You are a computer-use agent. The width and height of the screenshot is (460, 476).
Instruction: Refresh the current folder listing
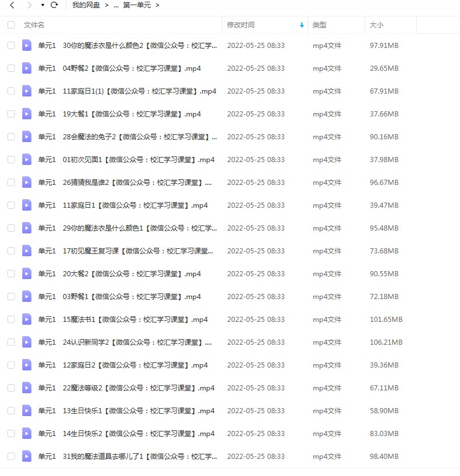click(54, 5)
